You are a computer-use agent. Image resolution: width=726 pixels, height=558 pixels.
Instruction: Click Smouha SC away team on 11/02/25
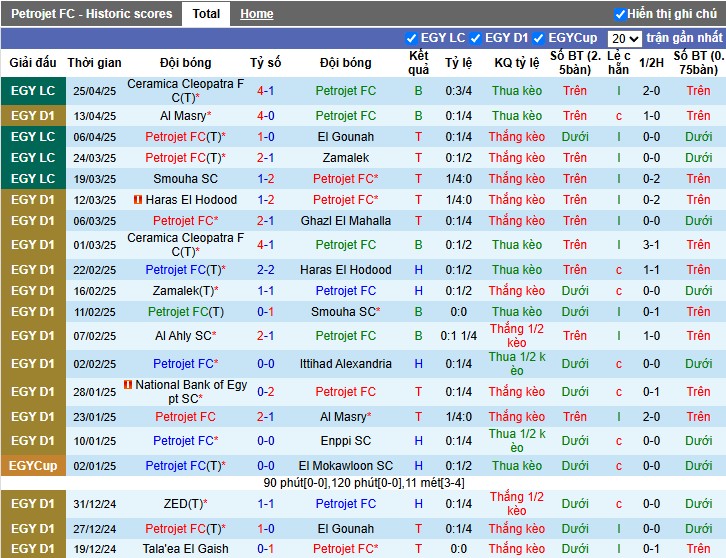[x=345, y=312]
